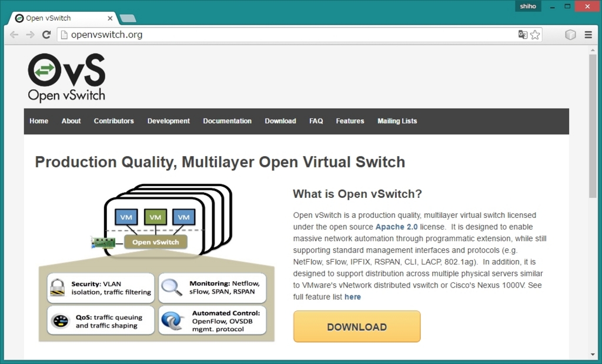Click the page file icon in the address bar
This screenshot has height=364, width=602.
pyautogui.click(x=64, y=35)
